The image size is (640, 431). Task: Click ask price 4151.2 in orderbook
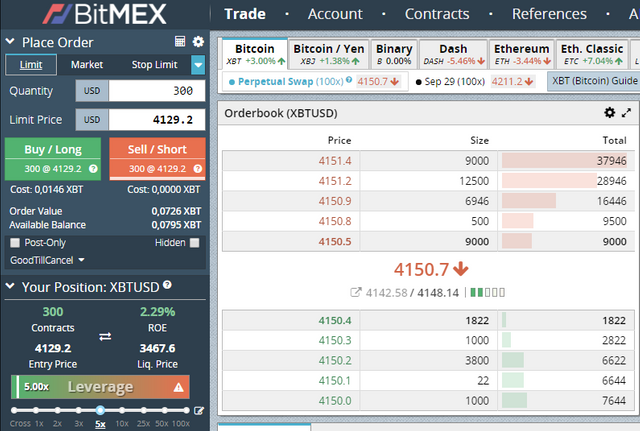tap(335, 181)
